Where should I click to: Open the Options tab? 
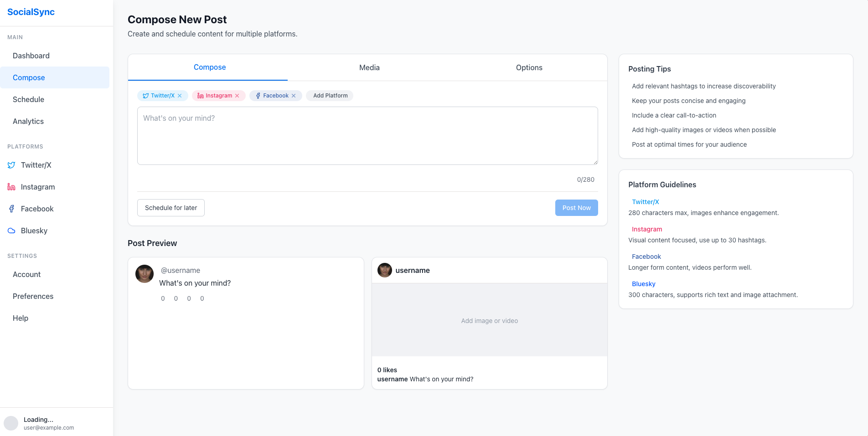[529, 67]
